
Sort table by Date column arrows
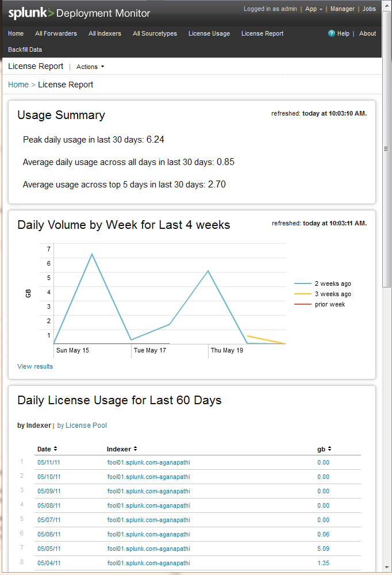click(55, 448)
